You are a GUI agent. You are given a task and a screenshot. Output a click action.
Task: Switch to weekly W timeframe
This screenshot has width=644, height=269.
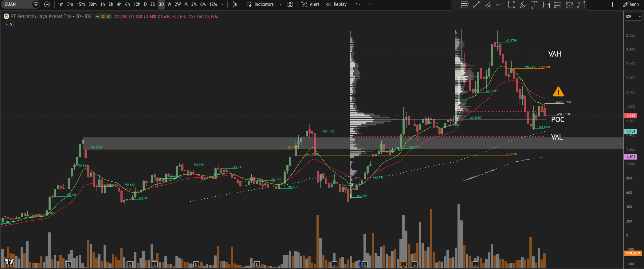click(169, 4)
